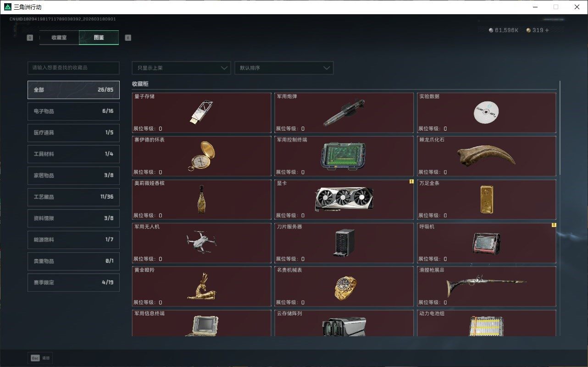Select the 量子存储 USB drive item icon
588x367 pixels.
(x=201, y=113)
